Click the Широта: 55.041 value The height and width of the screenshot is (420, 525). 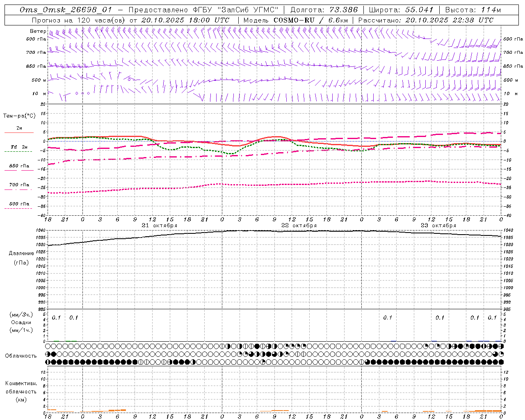click(401, 10)
